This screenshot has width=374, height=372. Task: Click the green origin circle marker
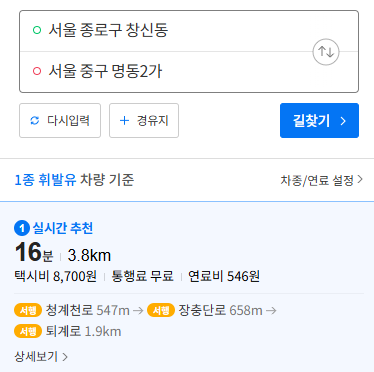(37, 30)
